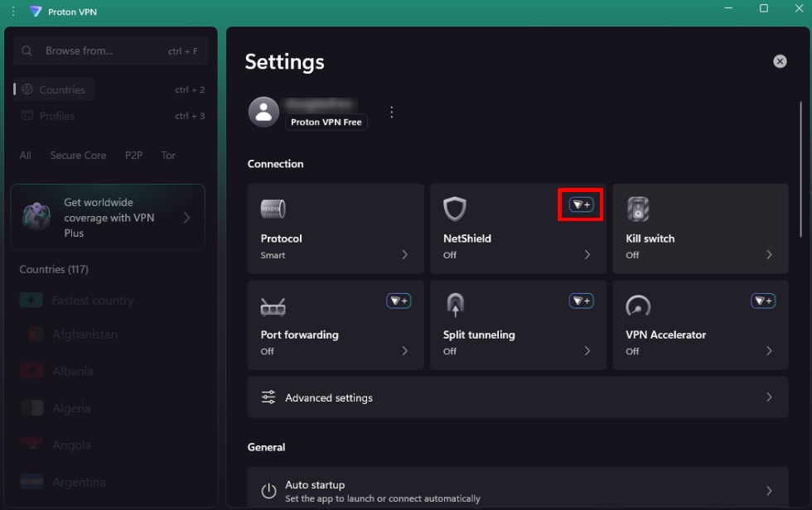Click the Browse from search field
Image resolution: width=812 pixels, height=510 pixels.
click(110, 51)
